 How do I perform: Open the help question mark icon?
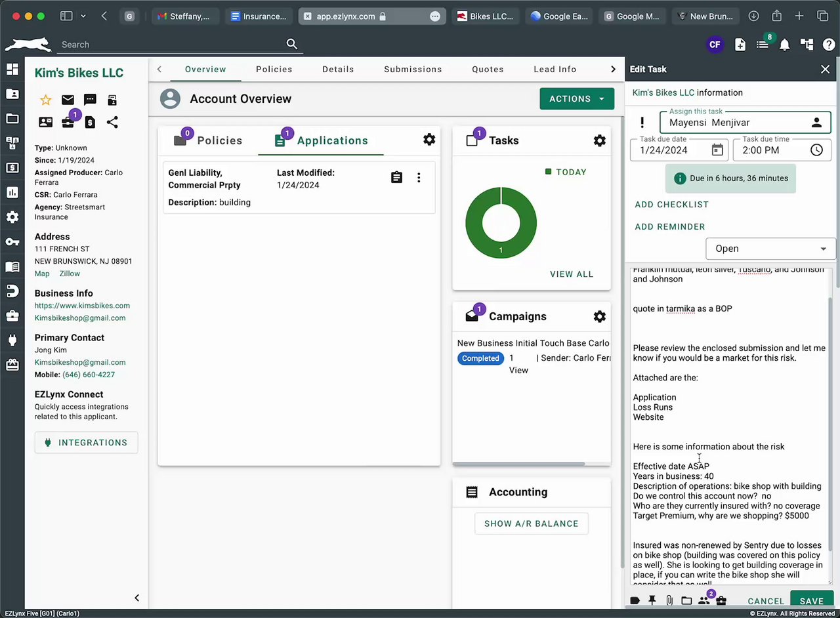(828, 45)
